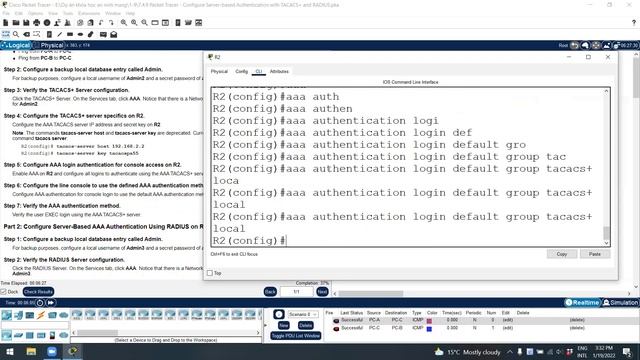
Task: Open the notification center icon
Action: click(x=627, y=351)
